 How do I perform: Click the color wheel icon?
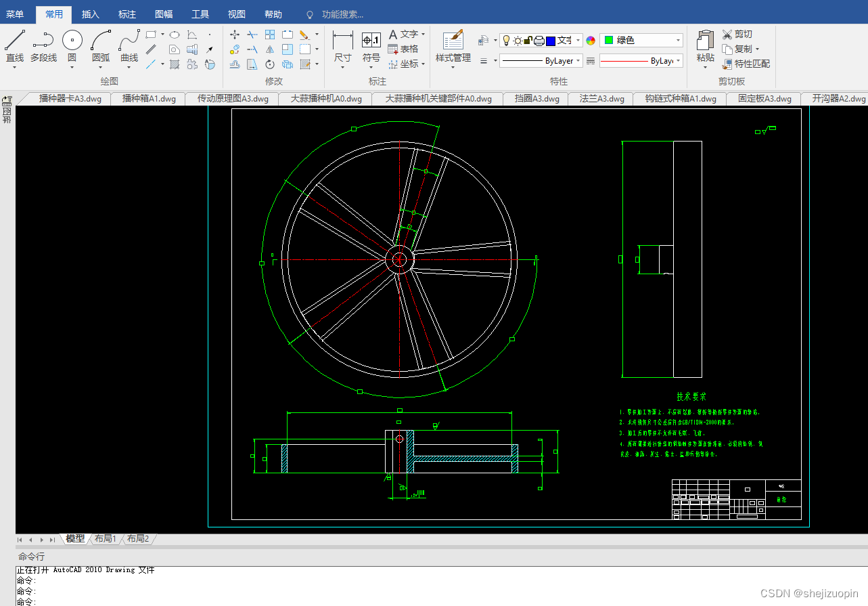pyautogui.click(x=591, y=41)
